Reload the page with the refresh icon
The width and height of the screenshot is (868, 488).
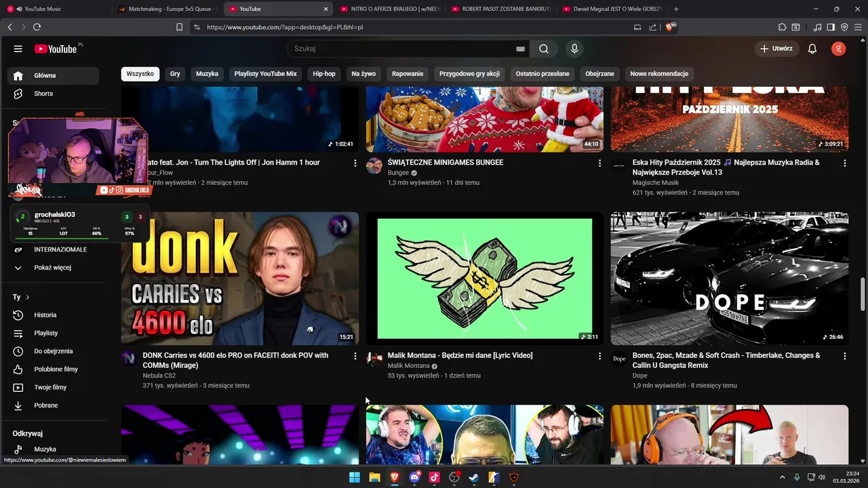tap(37, 27)
